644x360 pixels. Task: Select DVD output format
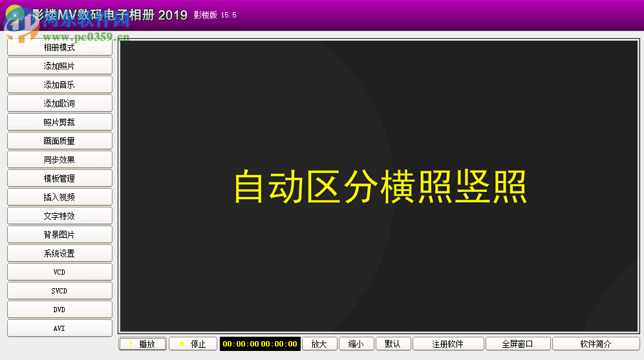coord(59,310)
